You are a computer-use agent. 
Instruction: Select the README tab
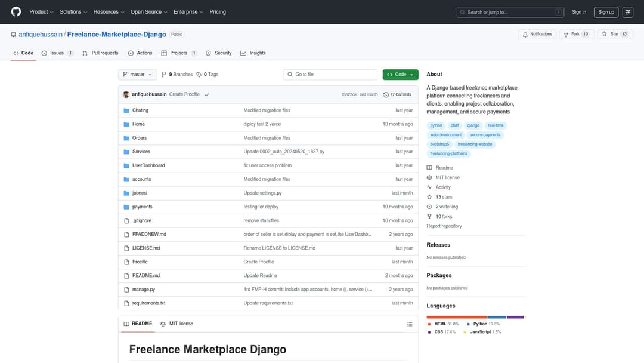click(x=138, y=324)
